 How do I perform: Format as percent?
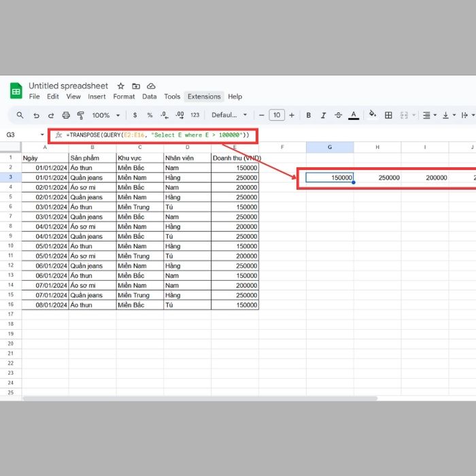(x=150, y=115)
